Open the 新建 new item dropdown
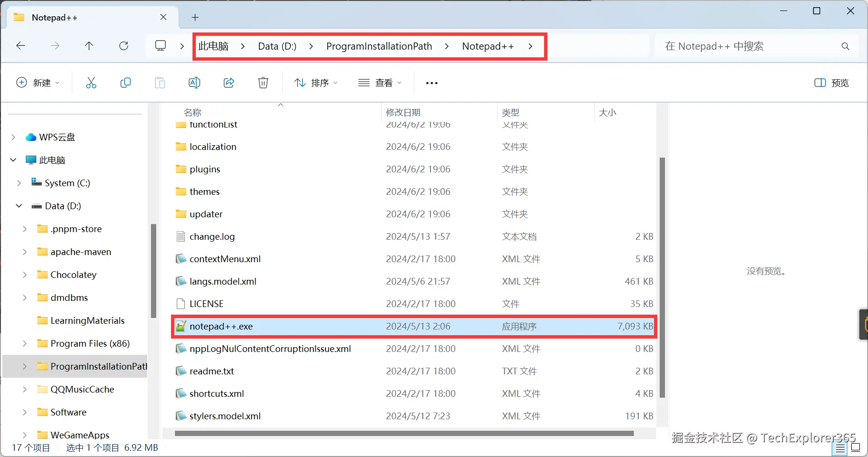Screen dimensions: 868x457 38,83
